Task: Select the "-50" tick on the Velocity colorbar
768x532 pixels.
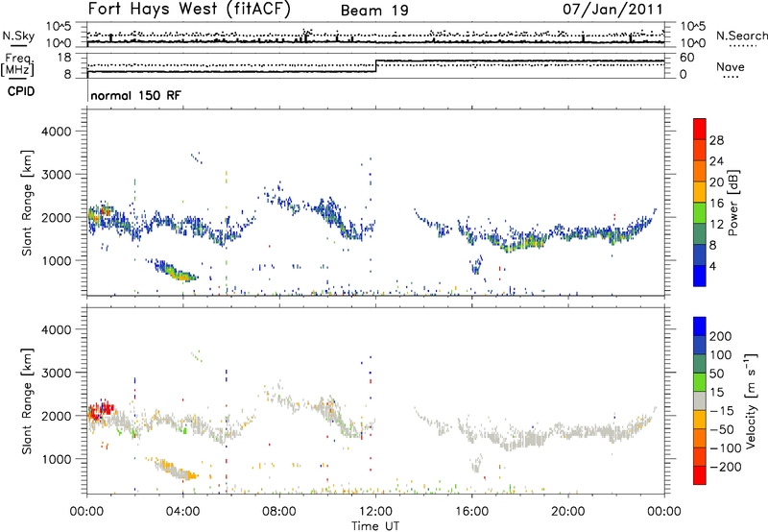Action: pos(722,429)
